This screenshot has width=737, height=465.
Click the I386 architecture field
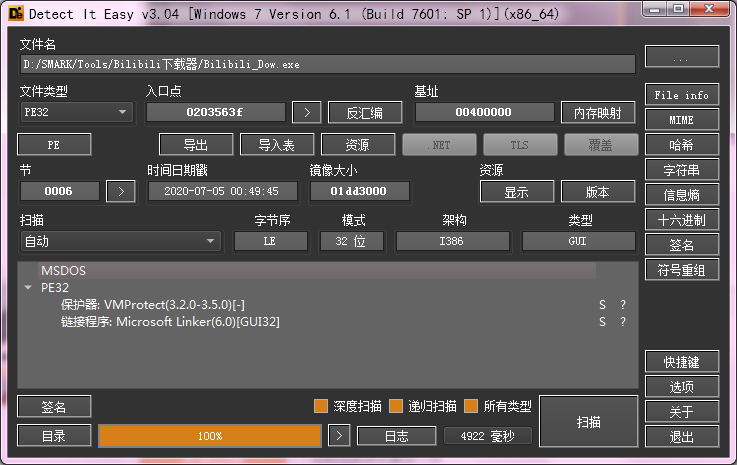pyautogui.click(x=452, y=241)
